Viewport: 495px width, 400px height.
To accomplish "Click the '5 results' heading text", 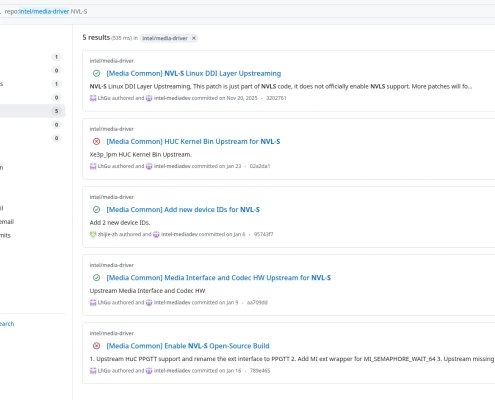I will tap(96, 37).
